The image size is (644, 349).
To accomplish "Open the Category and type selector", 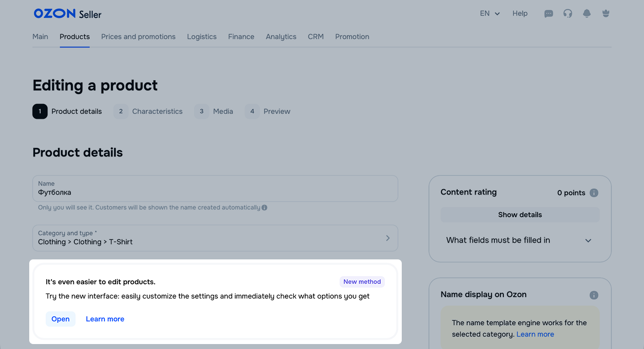I will [215, 238].
